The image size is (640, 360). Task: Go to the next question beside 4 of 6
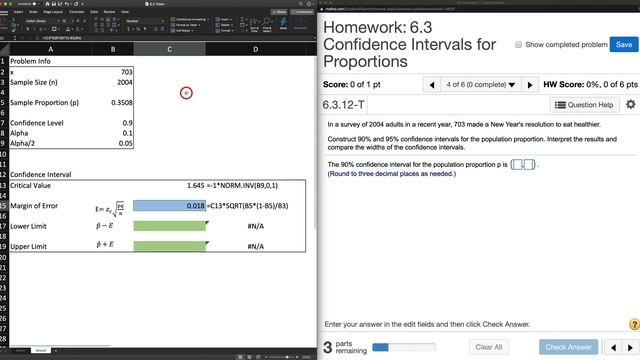point(530,85)
